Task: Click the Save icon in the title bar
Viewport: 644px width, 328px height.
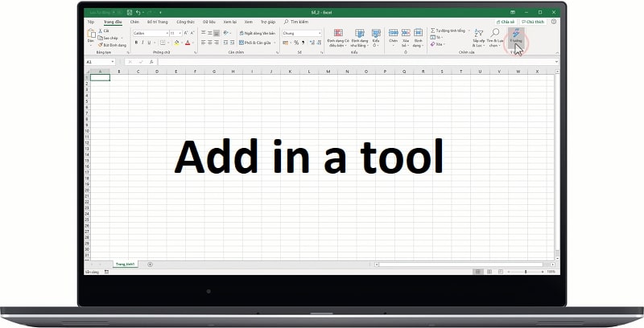Action: point(129,13)
